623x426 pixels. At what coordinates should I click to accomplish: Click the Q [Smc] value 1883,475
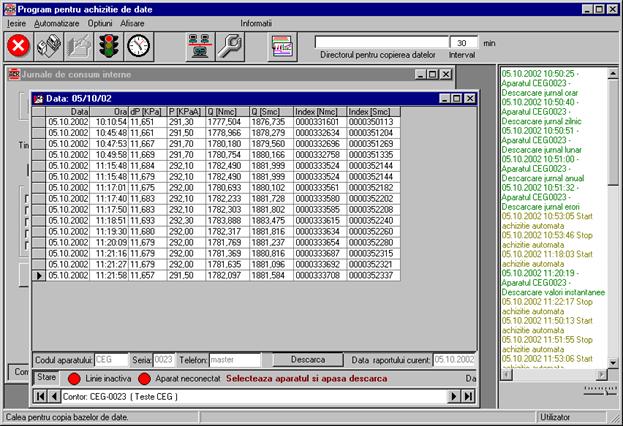point(272,221)
